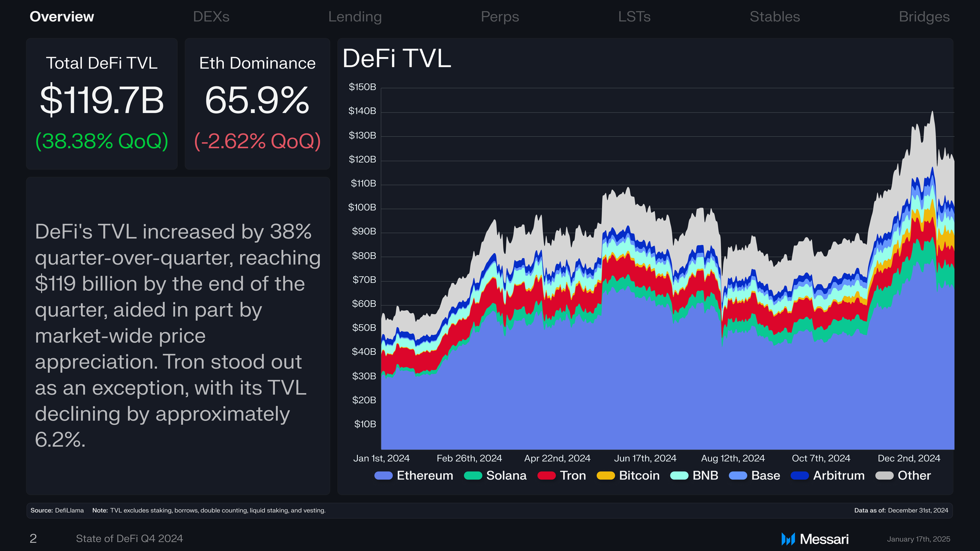Click the "$20B" y-axis label
980x551 pixels.
pyautogui.click(x=364, y=400)
